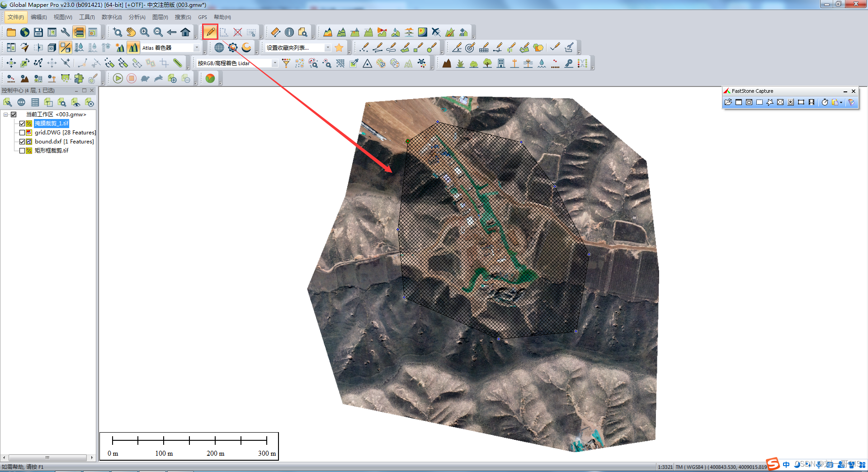Viewport: 868px width, 472px height.
Task: Open the 帮助 menu
Action: coord(222,17)
